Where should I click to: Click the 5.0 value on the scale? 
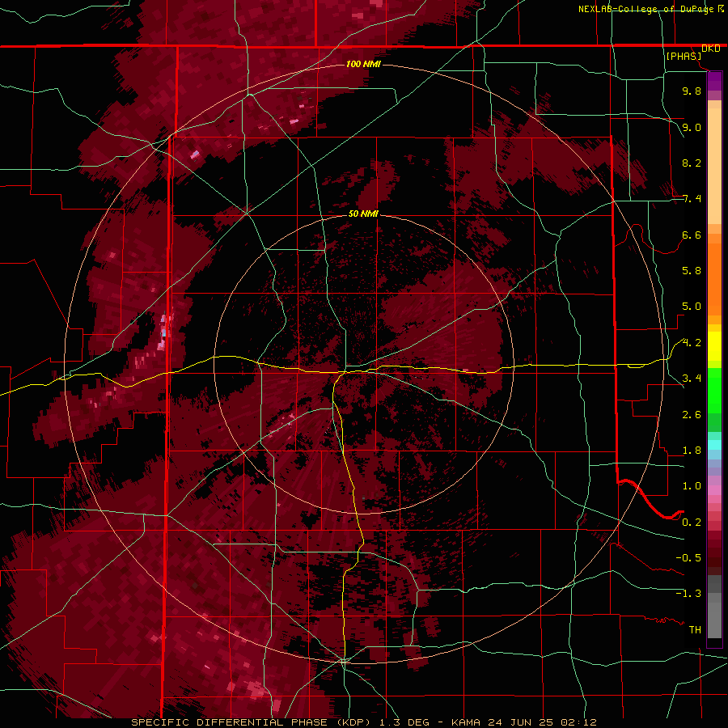[x=692, y=307]
